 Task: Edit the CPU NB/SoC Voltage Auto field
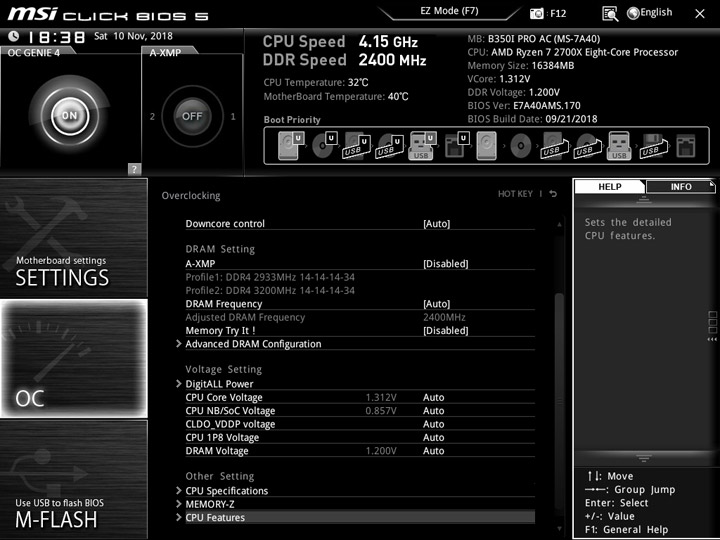(433, 411)
